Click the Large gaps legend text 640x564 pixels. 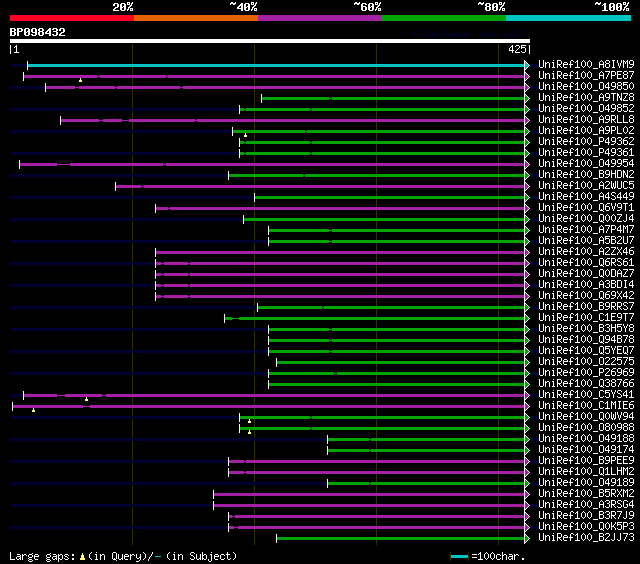123,556
